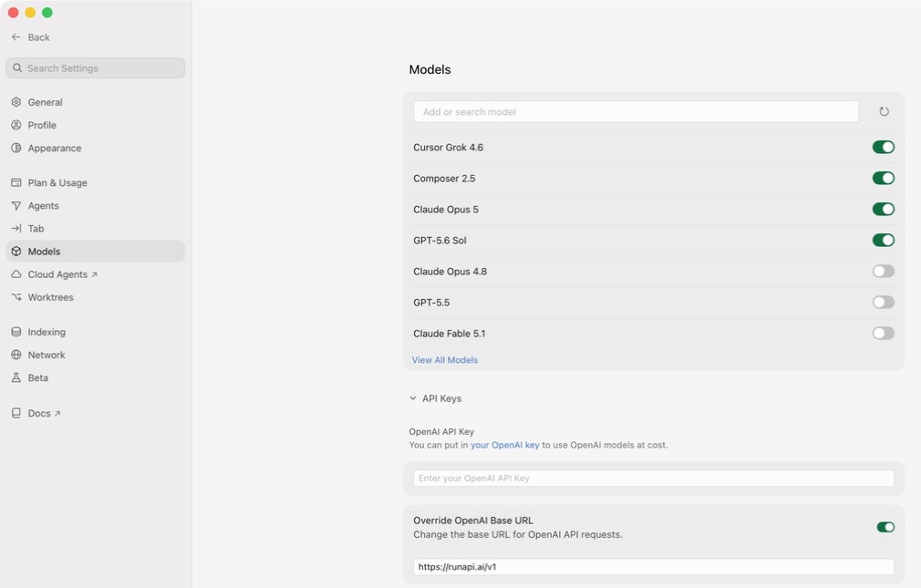This screenshot has width=921, height=588.
Task: Click the Beta flask icon
Action: coord(16,377)
